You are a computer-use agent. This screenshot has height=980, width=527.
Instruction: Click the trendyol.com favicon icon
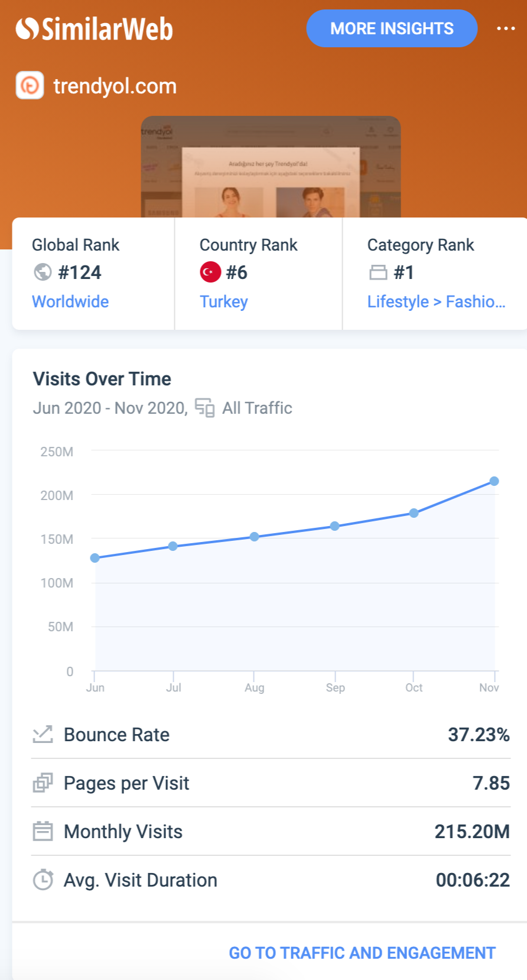[x=30, y=86]
